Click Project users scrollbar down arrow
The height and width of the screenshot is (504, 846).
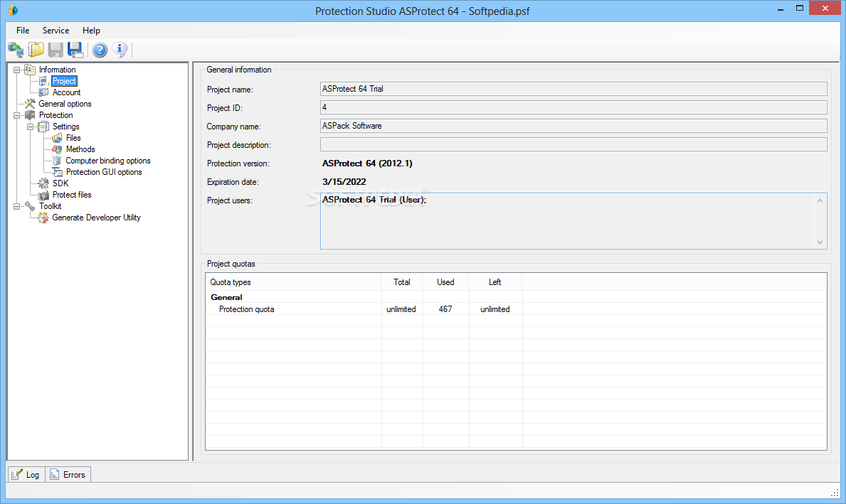(820, 242)
